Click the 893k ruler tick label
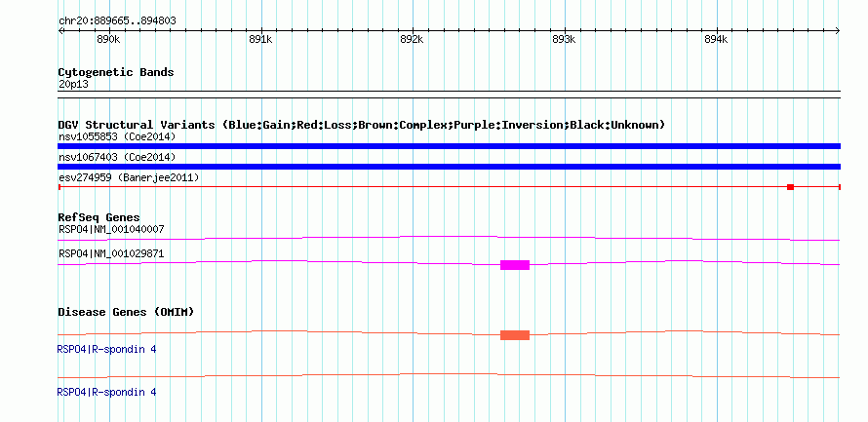This screenshot has height=422, width=868. [564, 39]
